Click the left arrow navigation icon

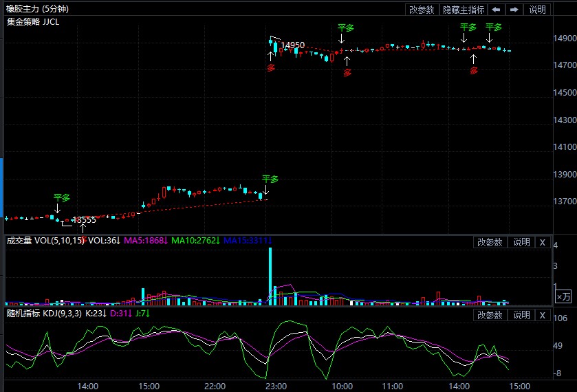[x=496, y=10]
